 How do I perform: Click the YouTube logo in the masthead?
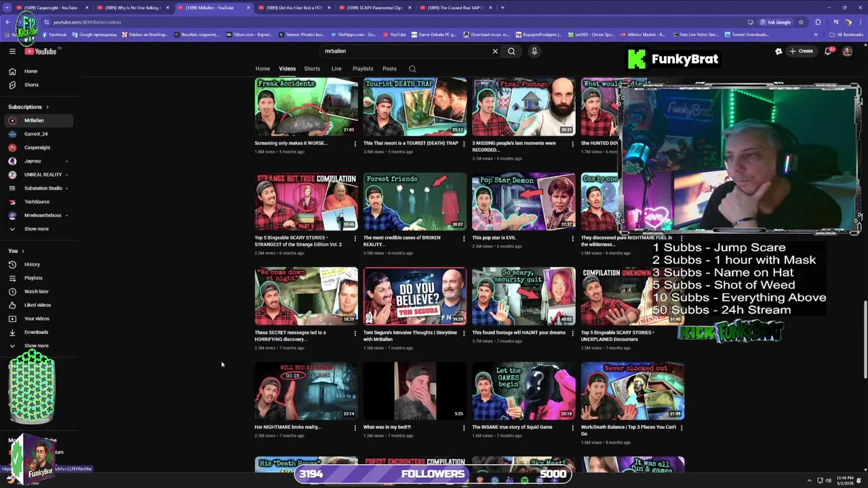[x=41, y=51]
